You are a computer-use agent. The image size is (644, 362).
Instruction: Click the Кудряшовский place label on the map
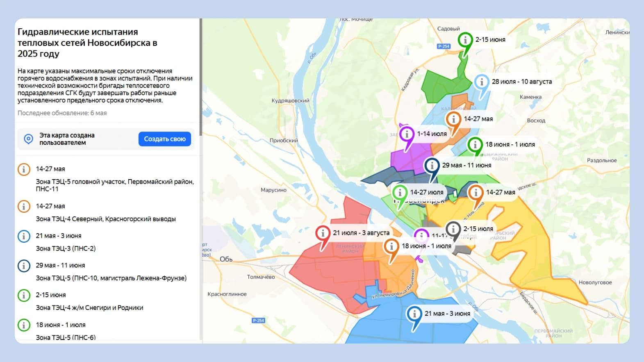tap(291, 101)
